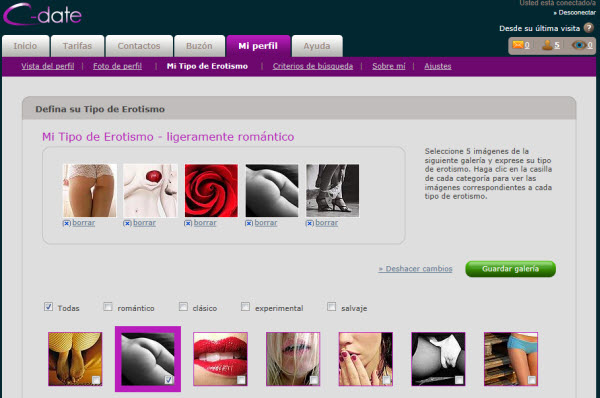Click the new contacts count number
Screen dimensions: 600x398
coord(557,46)
